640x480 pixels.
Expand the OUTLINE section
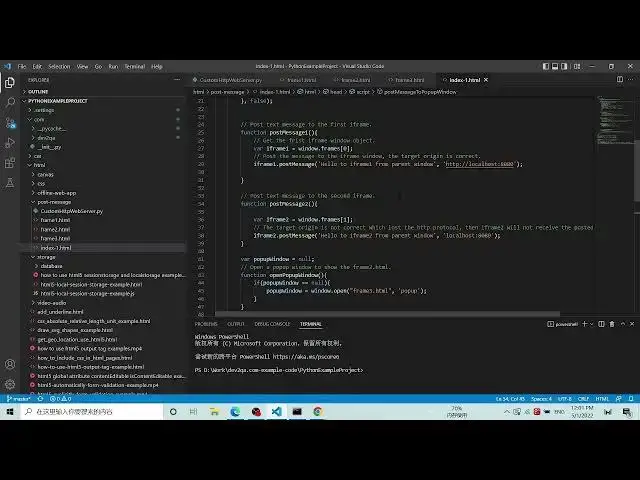click(39, 92)
